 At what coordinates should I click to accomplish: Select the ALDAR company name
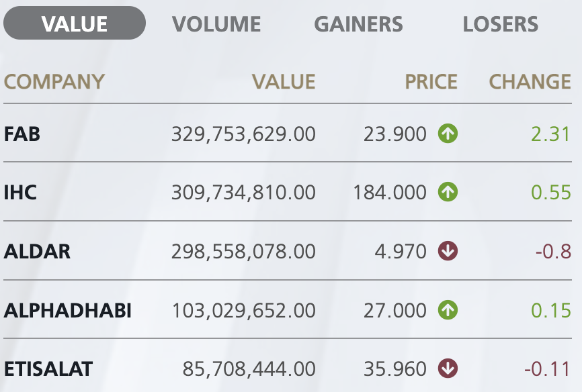point(37,252)
